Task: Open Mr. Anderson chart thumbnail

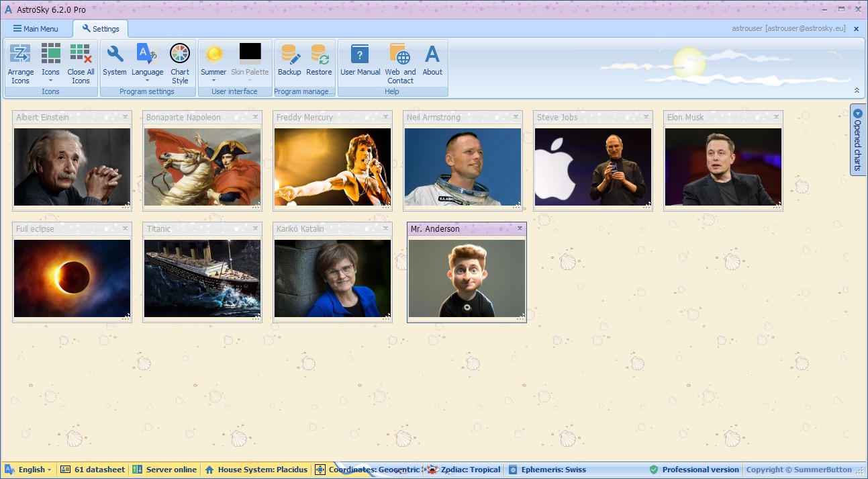Action: 467,278
